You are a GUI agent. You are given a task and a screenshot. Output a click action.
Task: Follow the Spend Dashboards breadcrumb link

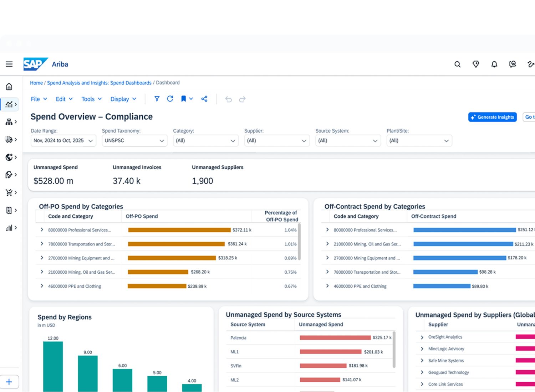[x=99, y=83]
